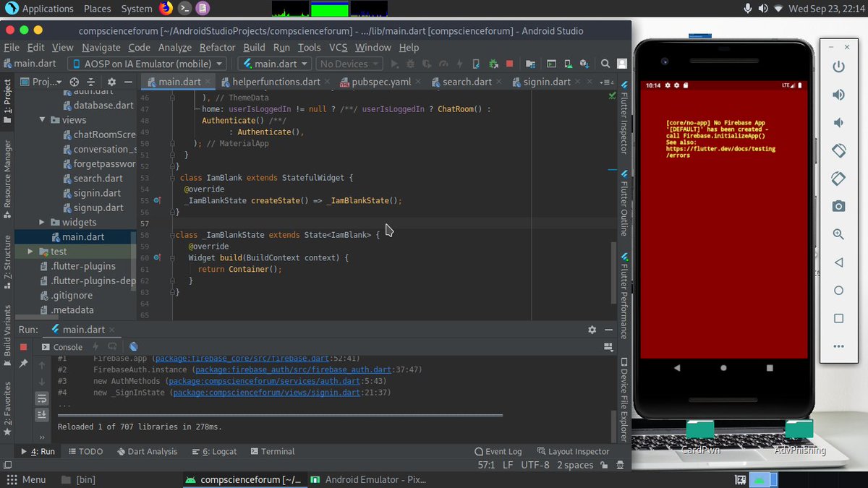This screenshot has height=488, width=868.
Task: Toggle Flutter Outline side panel
Action: click(624, 204)
